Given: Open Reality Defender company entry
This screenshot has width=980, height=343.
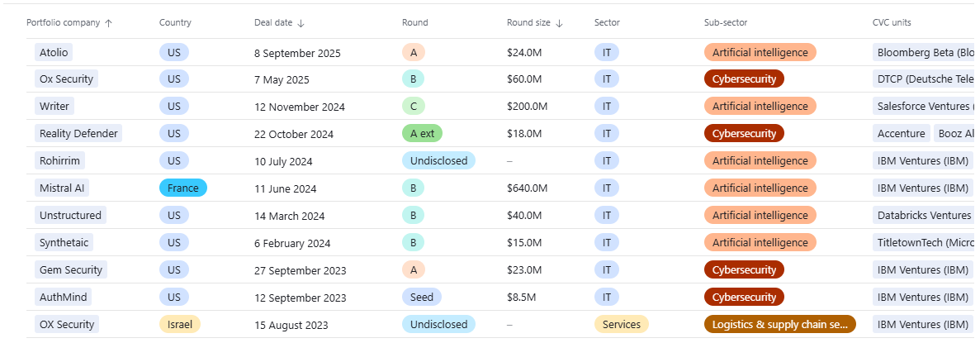Looking at the screenshot, I should point(78,134).
